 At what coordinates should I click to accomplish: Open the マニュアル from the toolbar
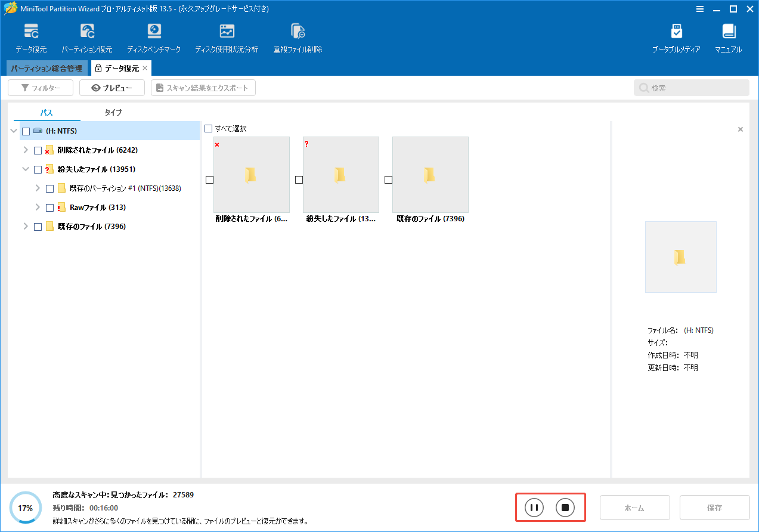click(728, 36)
